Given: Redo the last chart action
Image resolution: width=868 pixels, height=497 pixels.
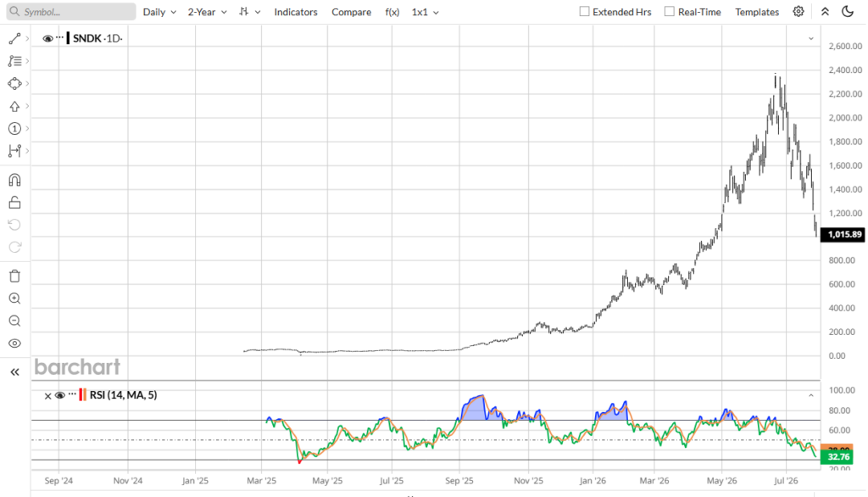Looking at the screenshot, I should pyautogui.click(x=14, y=247).
